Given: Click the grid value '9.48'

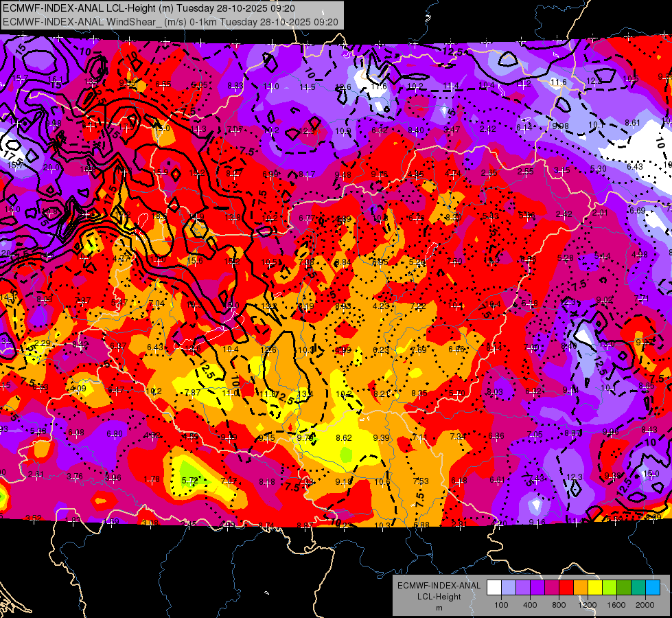Looking at the screenshot, I should click(343, 174).
